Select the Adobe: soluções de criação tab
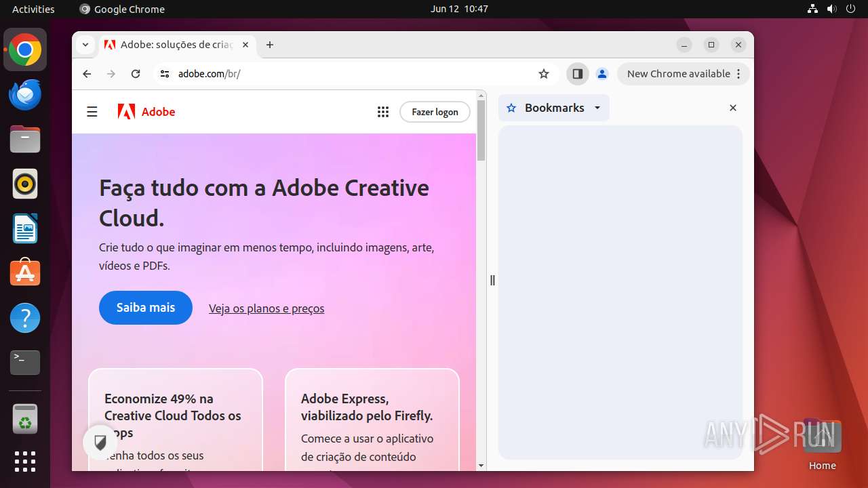868x488 pixels. (176, 45)
